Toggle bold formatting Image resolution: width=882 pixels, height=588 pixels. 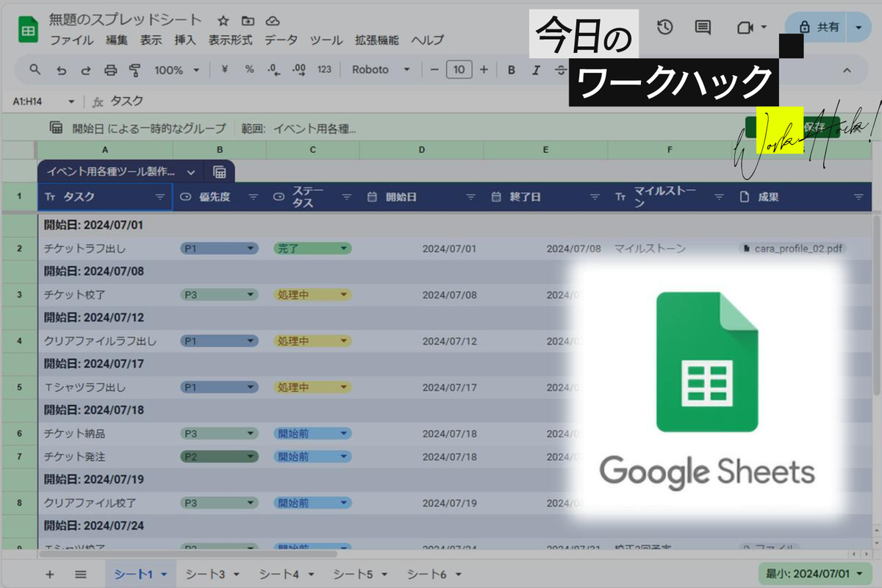[x=512, y=71]
